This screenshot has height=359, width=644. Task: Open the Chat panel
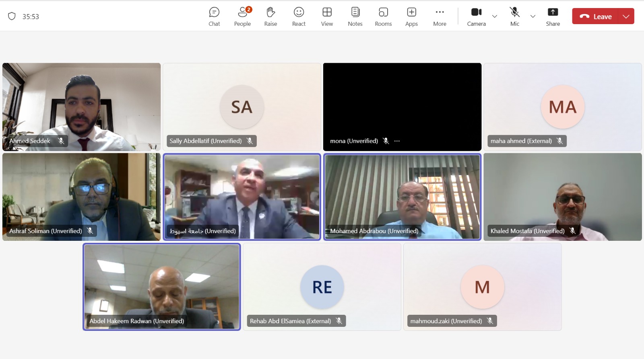pos(214,16)
